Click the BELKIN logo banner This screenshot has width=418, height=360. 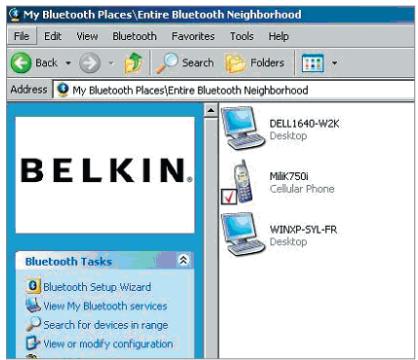105,175
